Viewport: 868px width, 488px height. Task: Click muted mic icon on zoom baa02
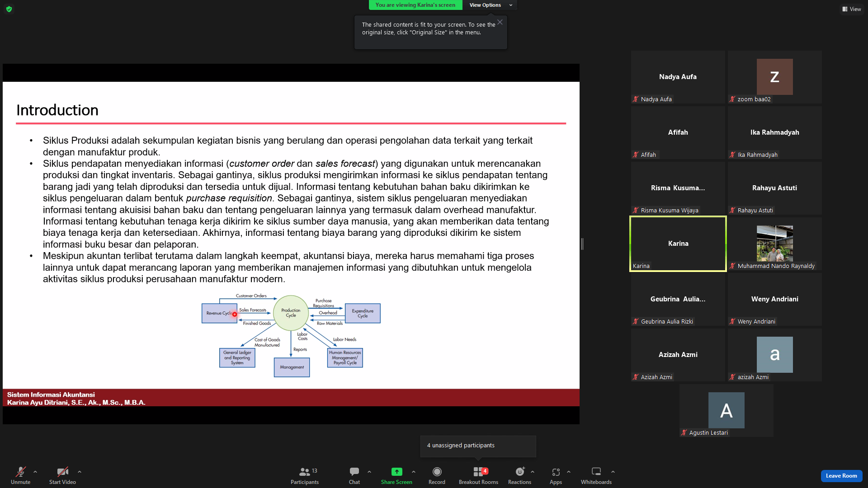[x=733, y=99]
